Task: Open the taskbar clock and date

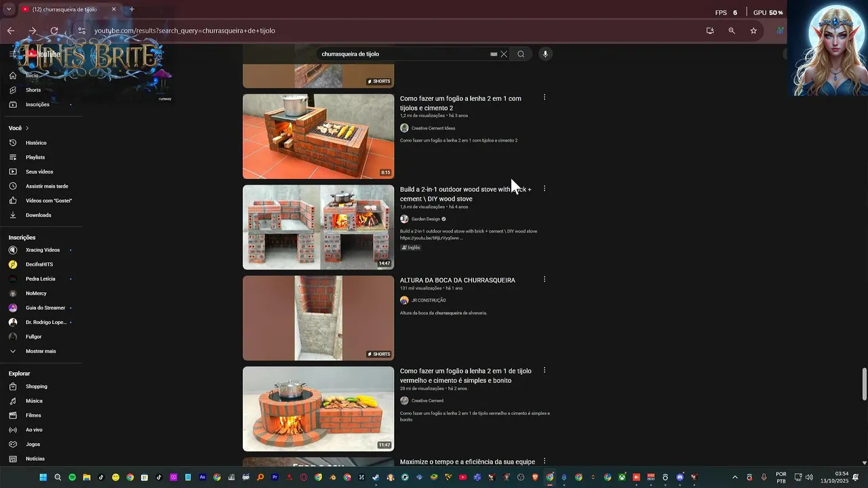Action: click(834, 477)
